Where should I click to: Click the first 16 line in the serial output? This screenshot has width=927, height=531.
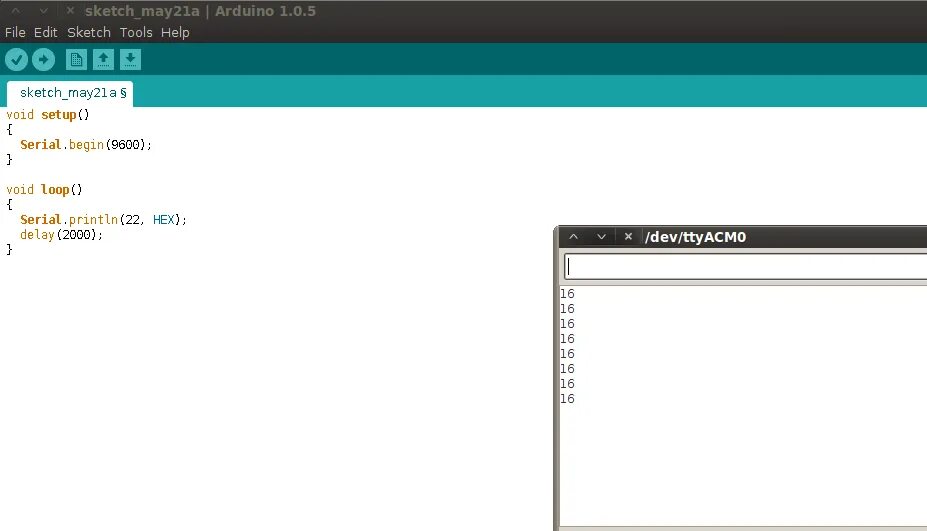click(x=568, y=294)
